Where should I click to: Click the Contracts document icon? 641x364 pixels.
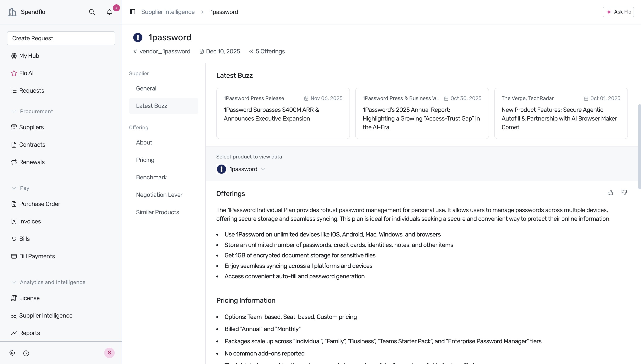point(14,145)
